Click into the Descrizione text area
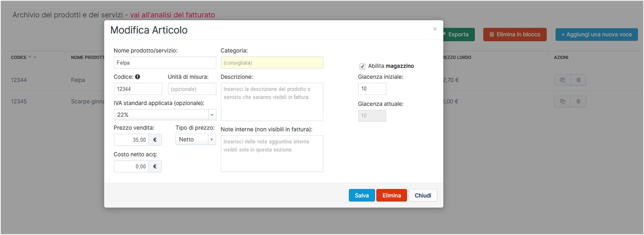644x235 pixels. 272,102
